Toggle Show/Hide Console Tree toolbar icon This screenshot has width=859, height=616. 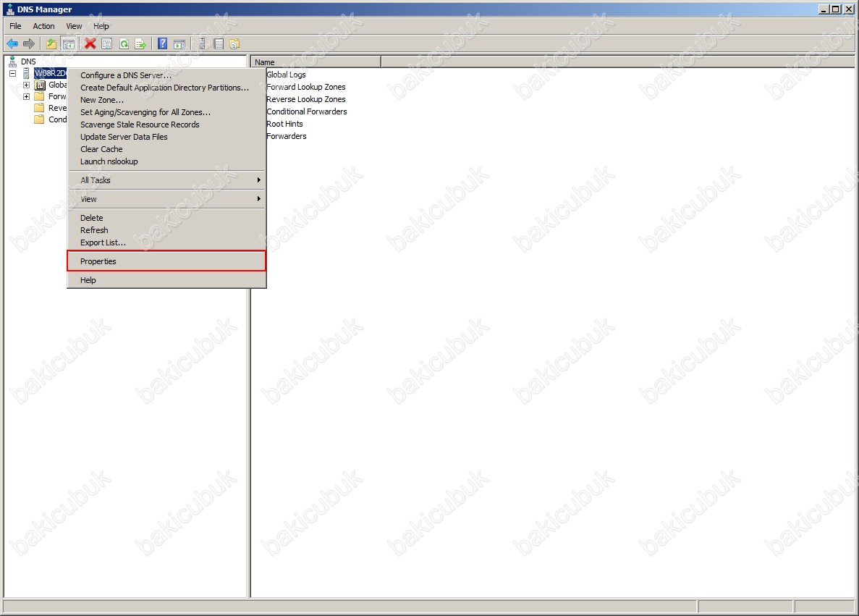coord(69,44)
